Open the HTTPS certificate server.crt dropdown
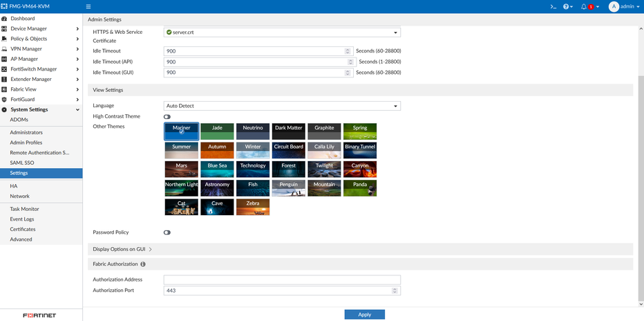The height and width of the screenshot is (321, 644). tap(282, 33)
